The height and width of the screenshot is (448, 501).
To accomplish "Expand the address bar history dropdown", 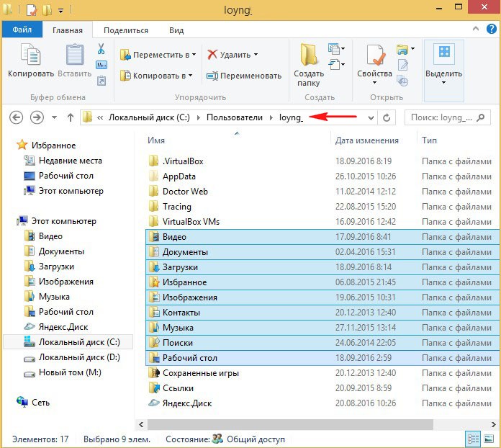I will (x=371, y=117).
